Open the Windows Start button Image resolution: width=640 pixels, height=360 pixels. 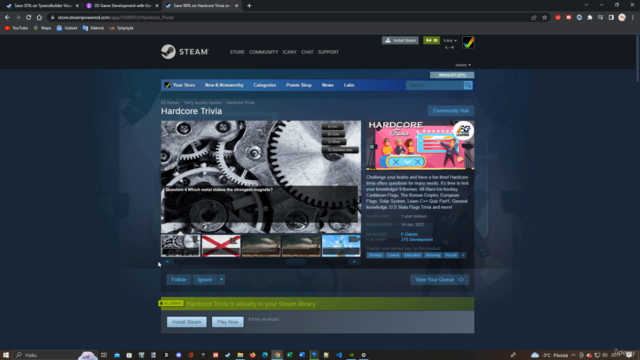point(6,355)
